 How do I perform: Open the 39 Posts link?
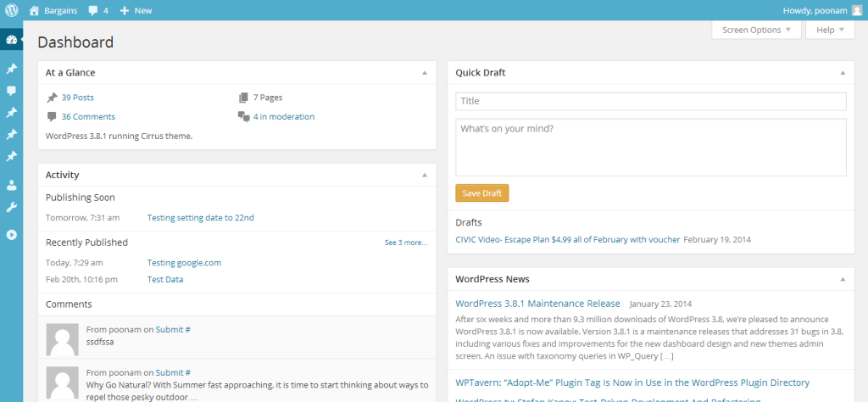pyautogui.click(x=77, y=98)
